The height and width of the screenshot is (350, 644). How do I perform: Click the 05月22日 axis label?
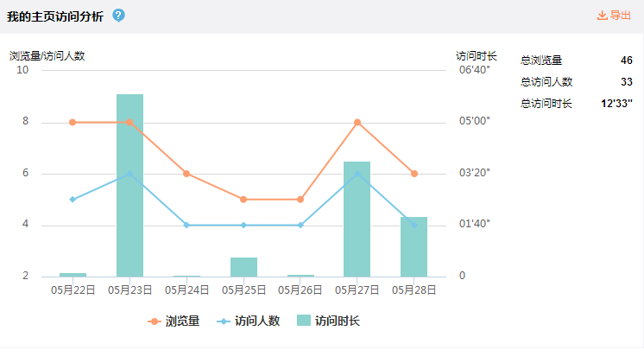coord(73,290)
